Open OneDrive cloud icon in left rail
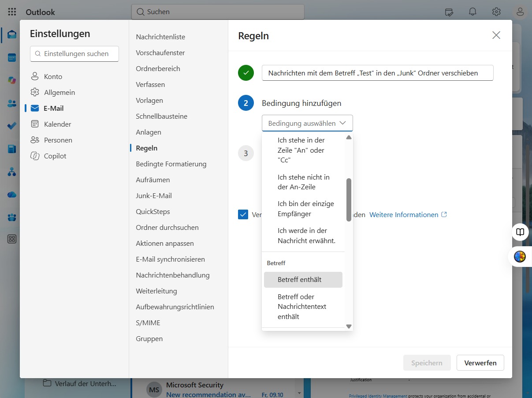 click(12, 194)
